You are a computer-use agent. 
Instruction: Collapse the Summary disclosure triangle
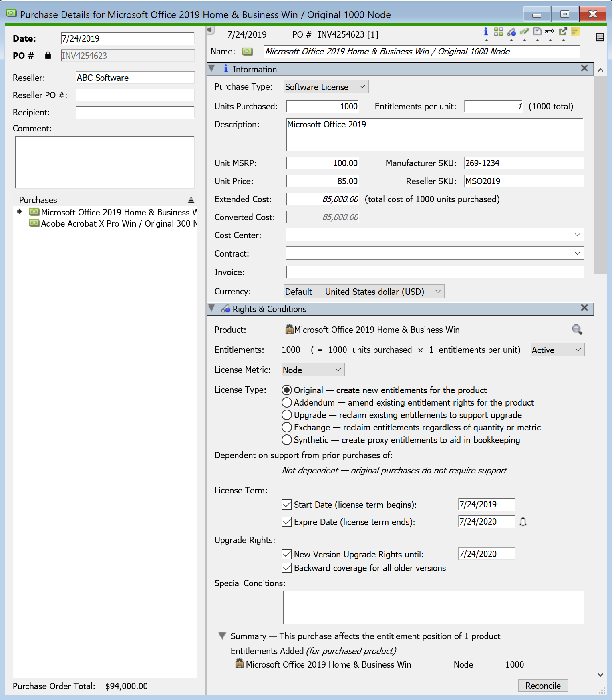click(x=222, y=636)
